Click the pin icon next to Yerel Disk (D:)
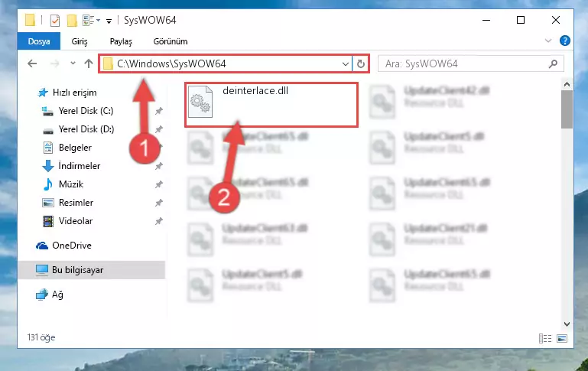 point(159,129)
